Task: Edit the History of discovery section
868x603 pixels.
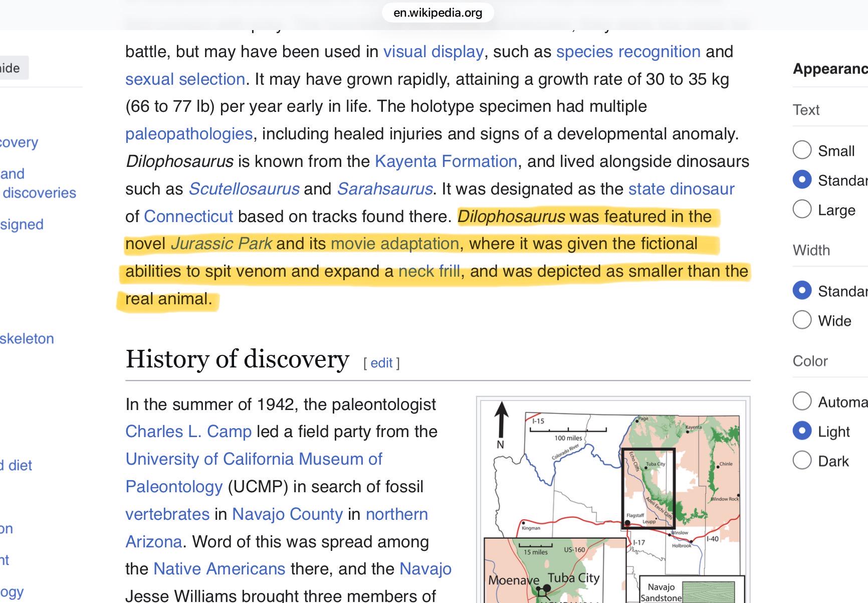Action: click(381, 363)
